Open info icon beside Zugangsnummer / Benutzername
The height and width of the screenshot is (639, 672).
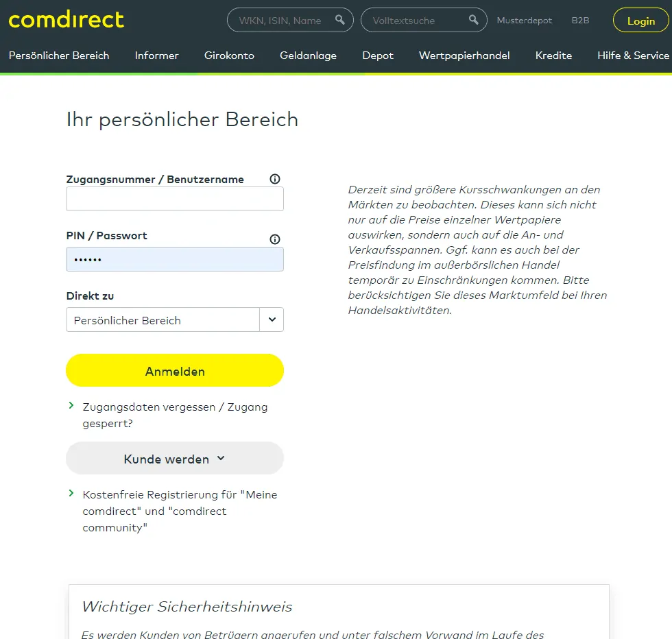click(x=275, y=179)
